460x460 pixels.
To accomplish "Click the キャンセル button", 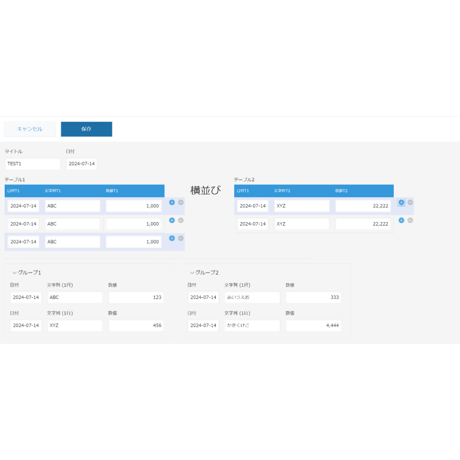I will point(30,129).
